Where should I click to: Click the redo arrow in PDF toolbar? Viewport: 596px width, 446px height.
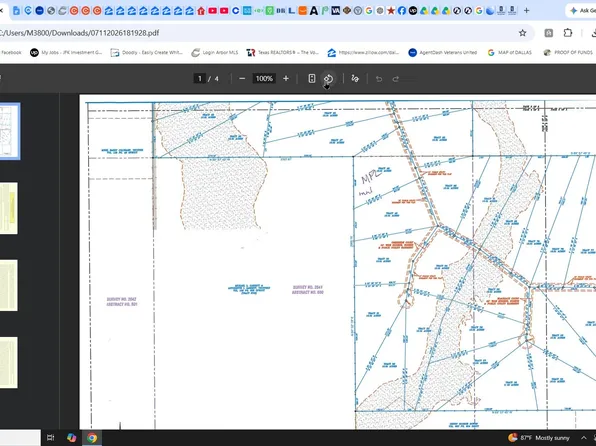pos(396,79)
